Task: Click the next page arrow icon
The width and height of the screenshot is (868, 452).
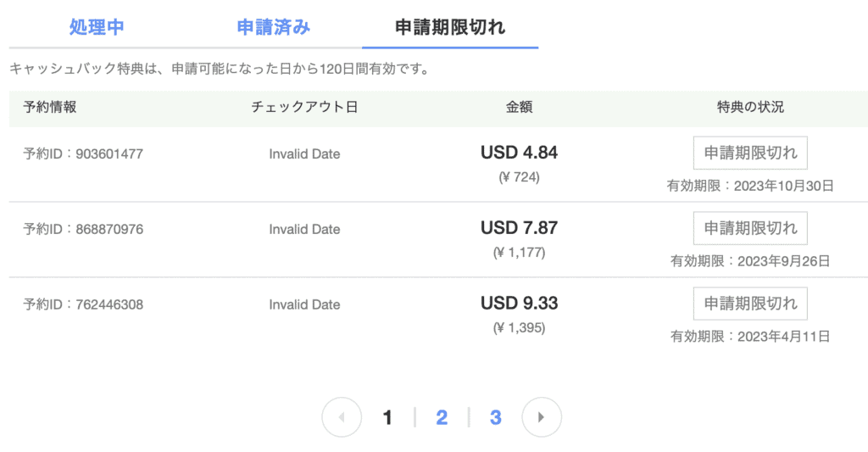Action: (542, 417)
